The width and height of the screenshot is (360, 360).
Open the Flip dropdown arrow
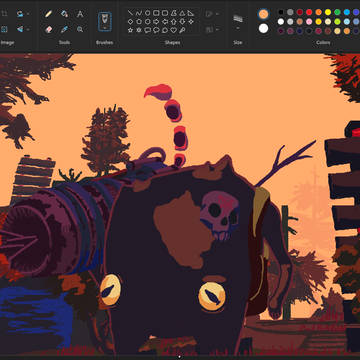pyautogui.click(x=28, y=30)
